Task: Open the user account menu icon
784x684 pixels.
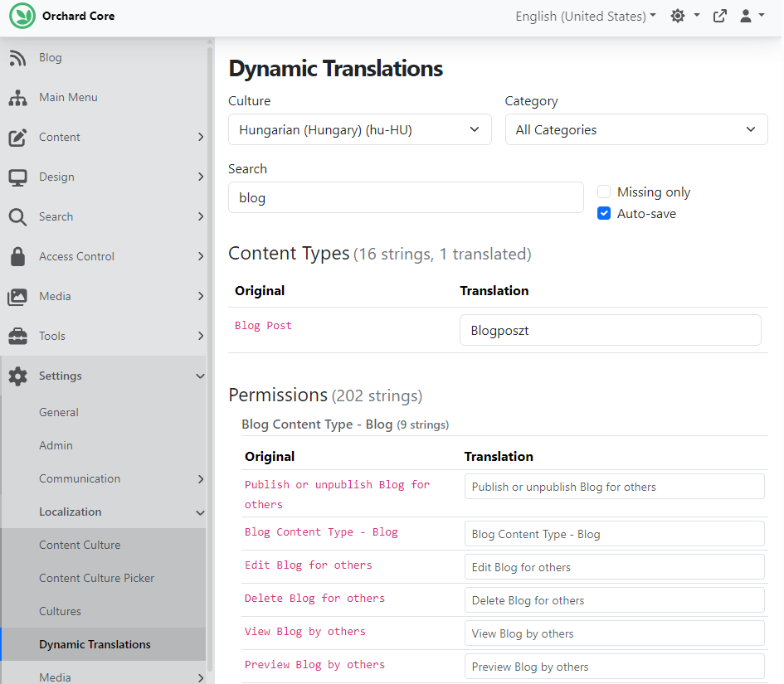Action: (x=746, y=16)
